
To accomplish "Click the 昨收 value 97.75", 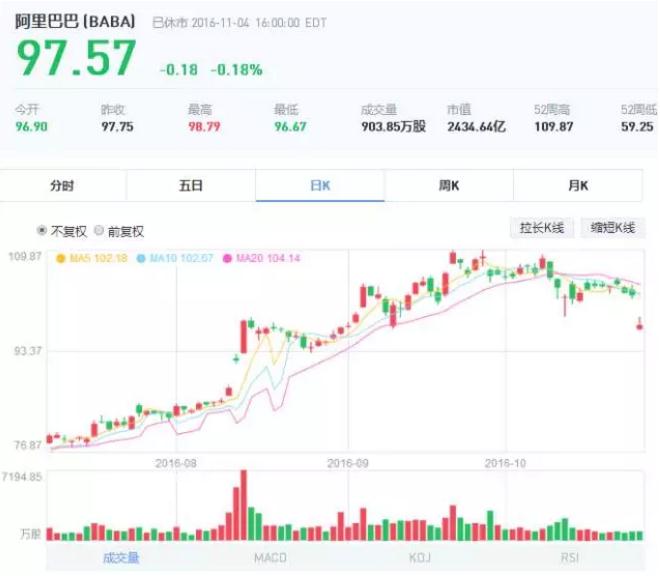I will (x=117, y=126).
